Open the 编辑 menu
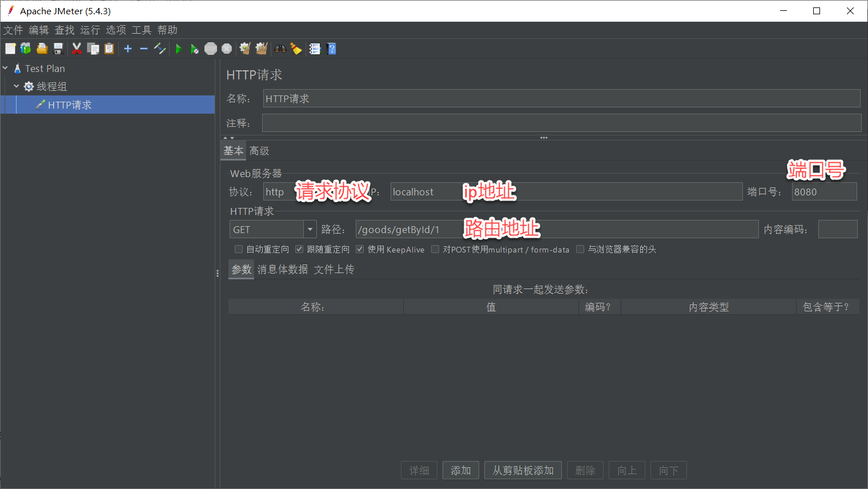 pos(39,30)
